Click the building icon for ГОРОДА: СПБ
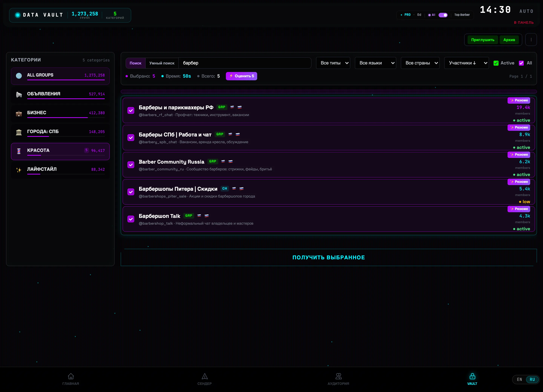The width and height of the screenshot is (543, 392). click(19, 132)
